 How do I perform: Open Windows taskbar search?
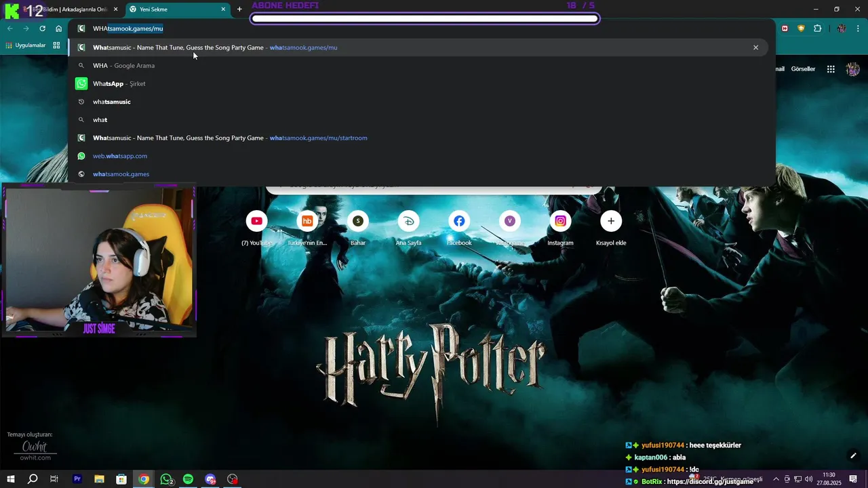pos(33,479)
